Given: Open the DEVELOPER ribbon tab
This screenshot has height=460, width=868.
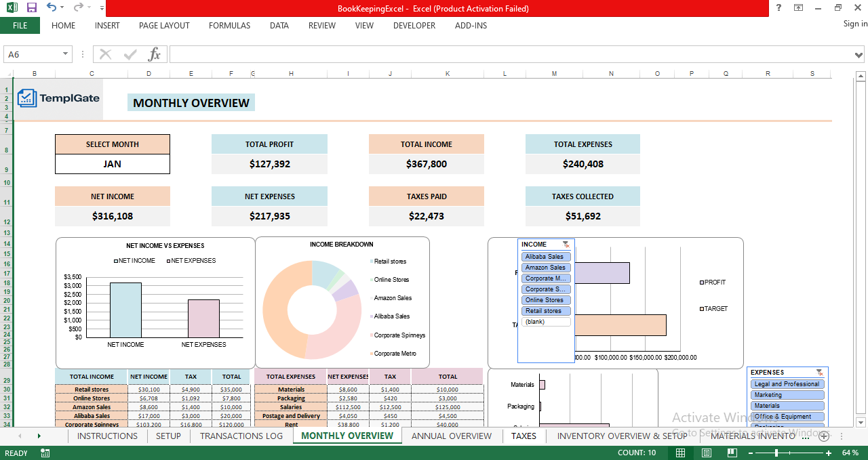Looking at the screenshot, I should coord(414,26).
